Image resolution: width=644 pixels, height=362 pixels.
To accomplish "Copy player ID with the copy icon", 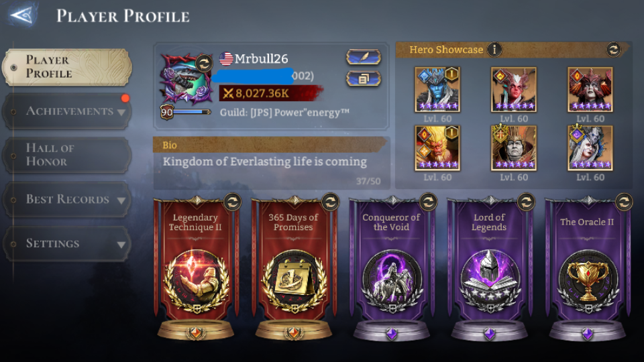I will [364, 79].
